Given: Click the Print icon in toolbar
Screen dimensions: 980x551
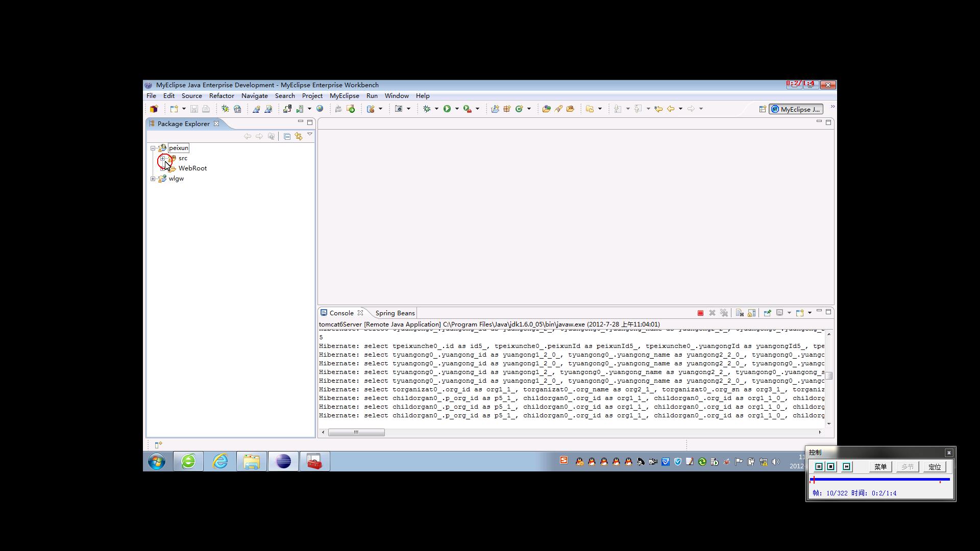Looking at the screenshot, I should click(x=206, y=109).
